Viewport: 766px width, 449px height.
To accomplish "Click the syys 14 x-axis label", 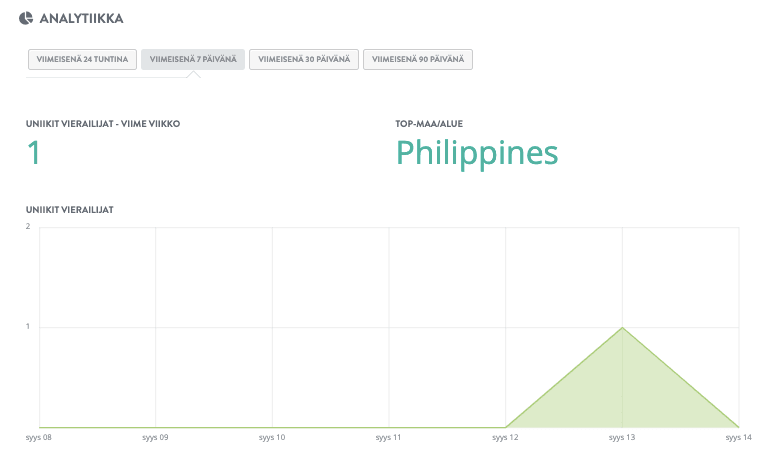I will coord(738,437).
